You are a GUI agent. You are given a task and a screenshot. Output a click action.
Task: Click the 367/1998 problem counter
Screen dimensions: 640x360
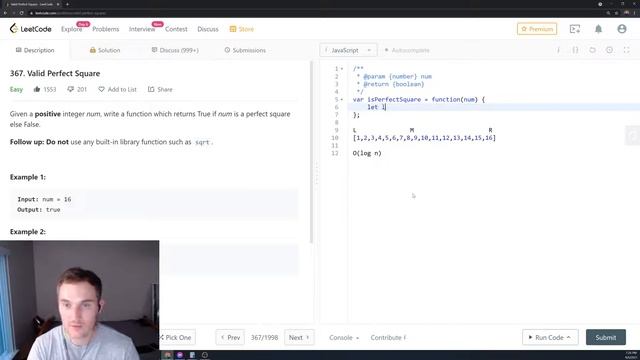coord(264,338)
